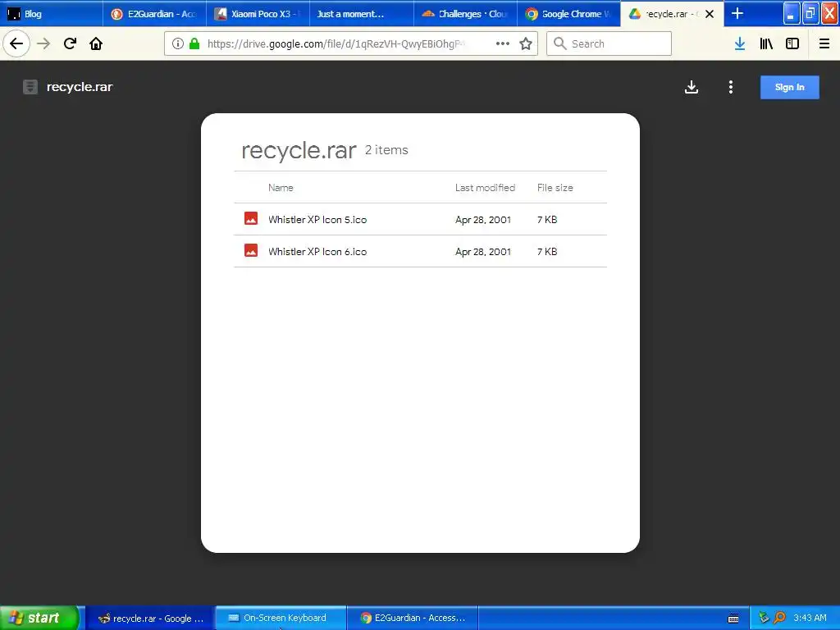
Task: Click the network tray icon beside the magnifier
Action: pyautogui.click(x=764, y=618)
